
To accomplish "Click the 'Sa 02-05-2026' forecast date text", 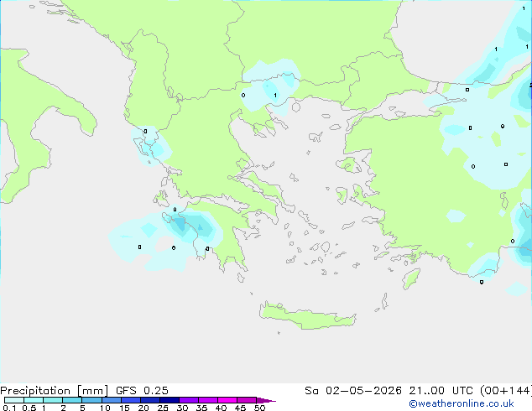I will point(353,391).
